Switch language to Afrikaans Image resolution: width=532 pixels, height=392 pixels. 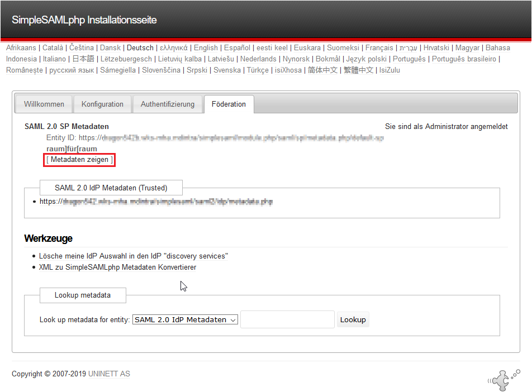tap(21, 48)
